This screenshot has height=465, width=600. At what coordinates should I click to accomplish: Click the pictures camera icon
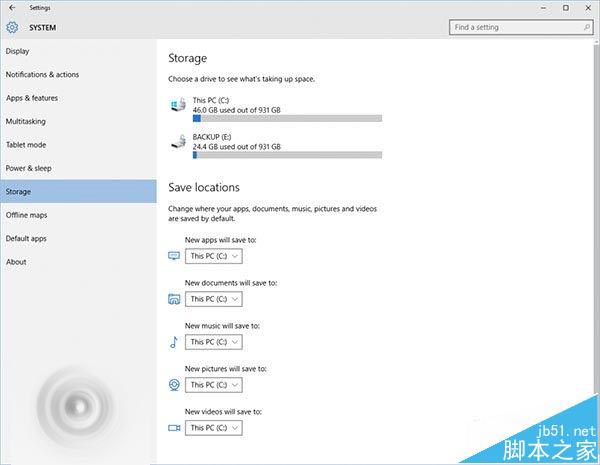coord(174,385)
